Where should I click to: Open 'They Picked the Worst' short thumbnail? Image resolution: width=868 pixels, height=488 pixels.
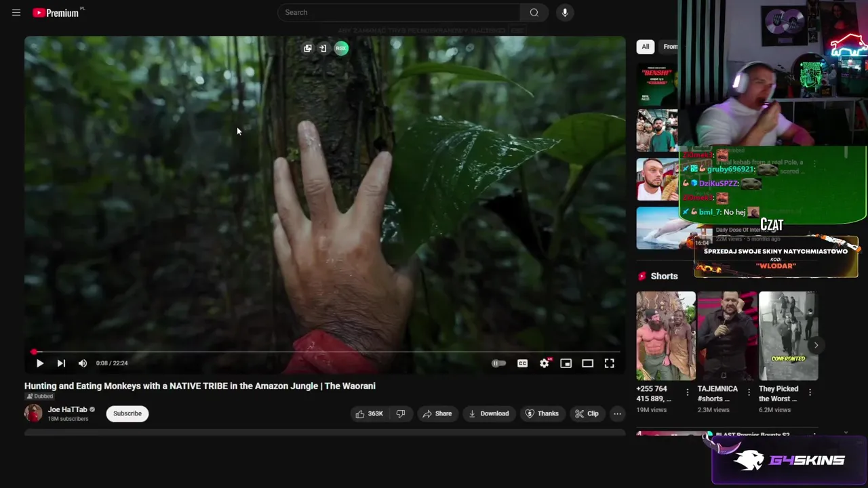pyautogui.click(x=788, y=335)
